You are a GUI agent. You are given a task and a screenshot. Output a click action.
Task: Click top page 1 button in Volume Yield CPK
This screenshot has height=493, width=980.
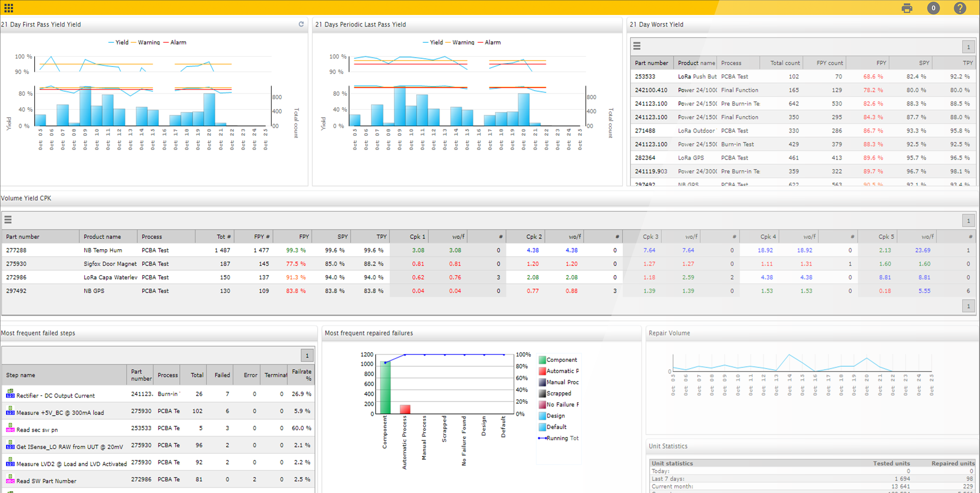click(968, 221)
